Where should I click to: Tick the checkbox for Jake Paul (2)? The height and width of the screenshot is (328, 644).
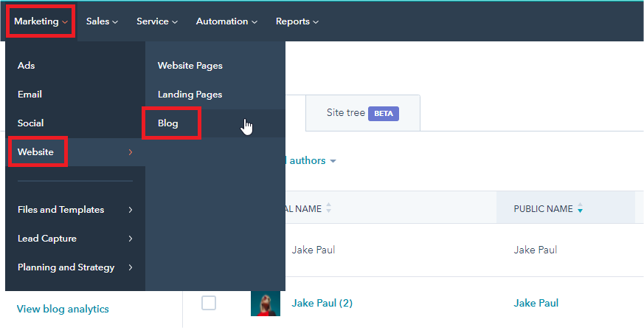pyautogui.click(x=209, y=303)
